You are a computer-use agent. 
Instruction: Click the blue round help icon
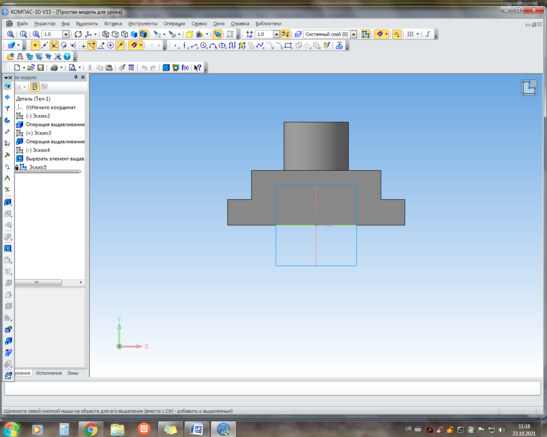coord(67,56)
